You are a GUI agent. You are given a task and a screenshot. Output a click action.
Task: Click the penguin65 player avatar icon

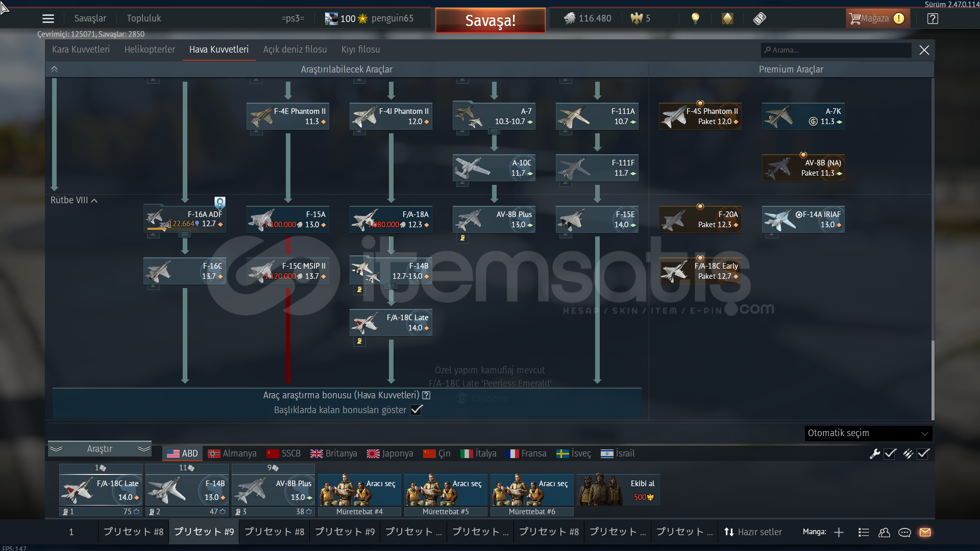pos(331,18)
